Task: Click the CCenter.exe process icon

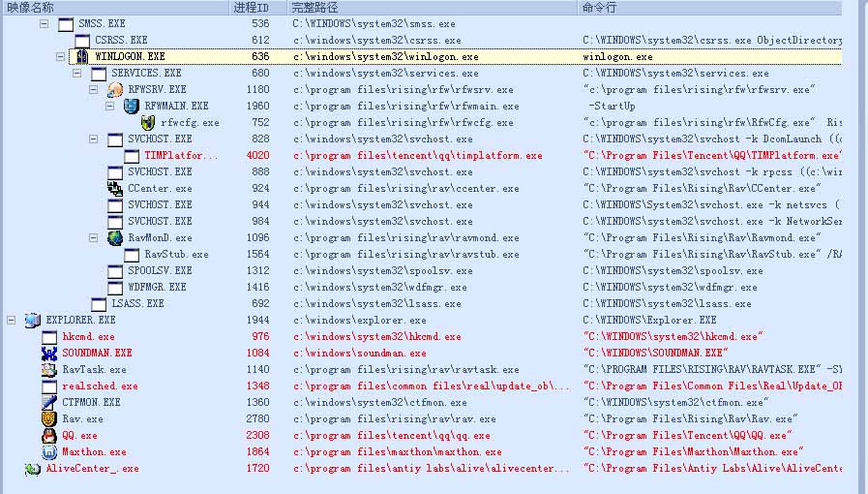Action: pyautogui.click(x=115, y=188)
